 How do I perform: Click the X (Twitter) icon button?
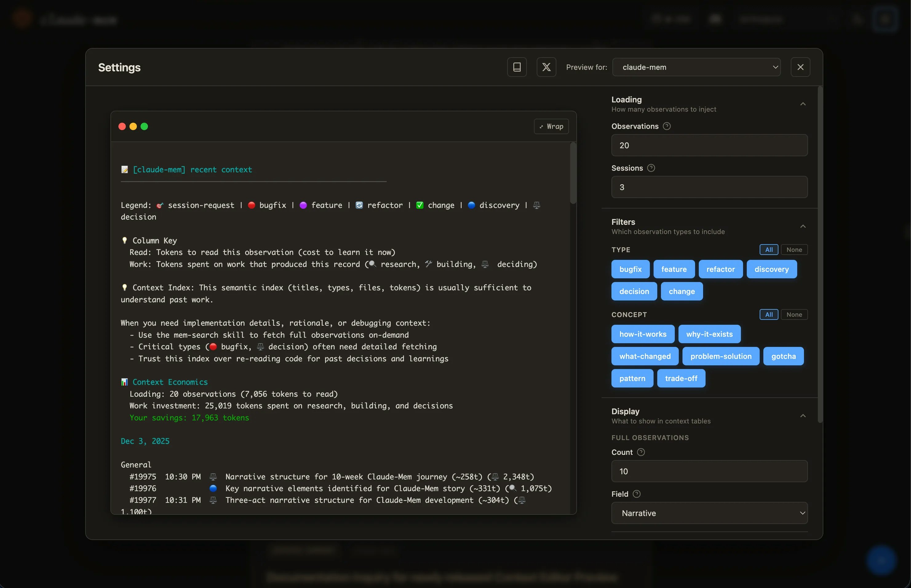pyautogui.click(x=546, y=67)
